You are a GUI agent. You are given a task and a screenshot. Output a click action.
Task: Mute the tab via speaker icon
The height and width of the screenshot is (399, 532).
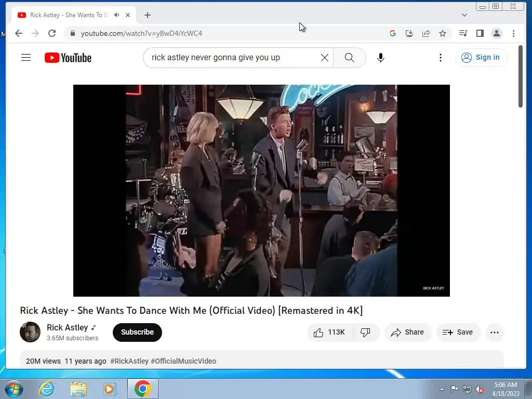(x=117, y=15)
